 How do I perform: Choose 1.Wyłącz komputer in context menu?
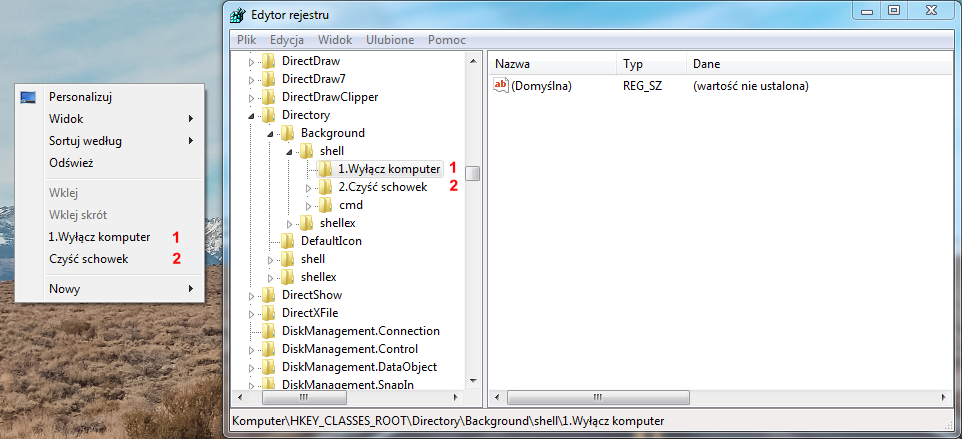pyautogui.click(x=99, y=237)
